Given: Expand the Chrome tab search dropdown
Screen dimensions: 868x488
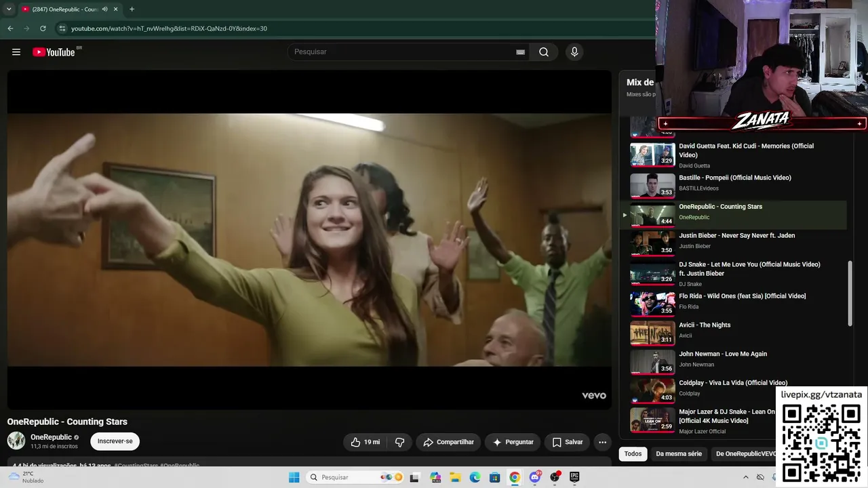Looking at the screenshot, I should pyautogui.click(x=9, y=9).
